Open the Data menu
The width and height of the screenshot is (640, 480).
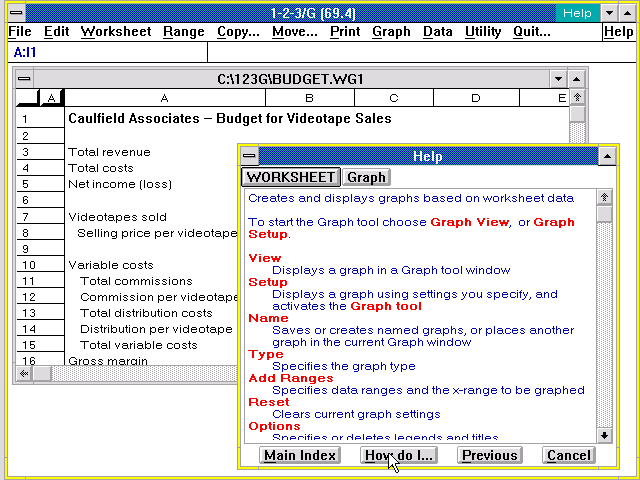tap(438, 32)
